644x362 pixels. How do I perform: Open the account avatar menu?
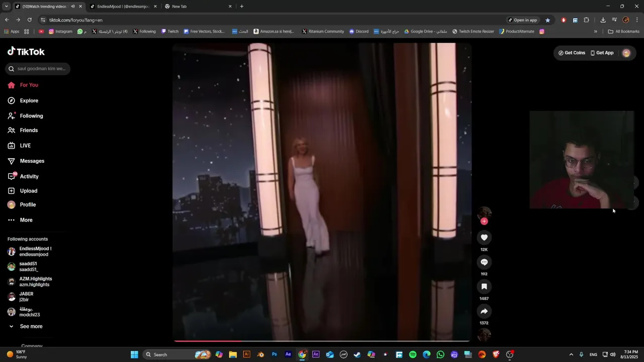(626, 53)
